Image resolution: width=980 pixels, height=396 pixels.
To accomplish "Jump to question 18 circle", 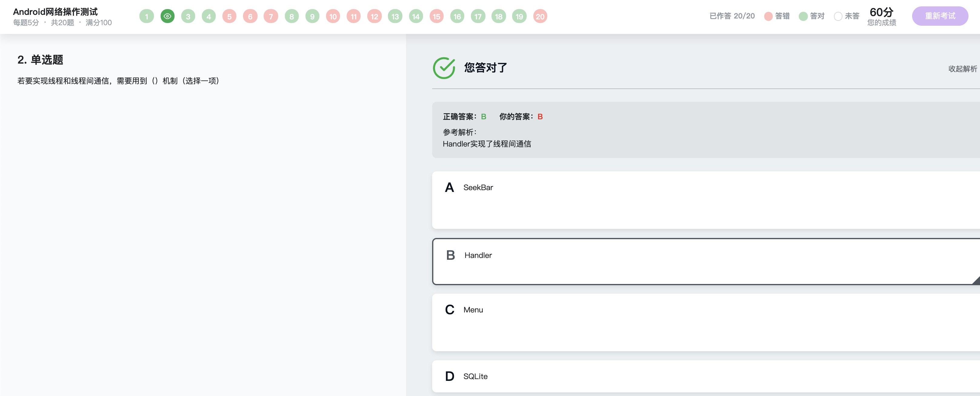I will (x=499, y=16).
